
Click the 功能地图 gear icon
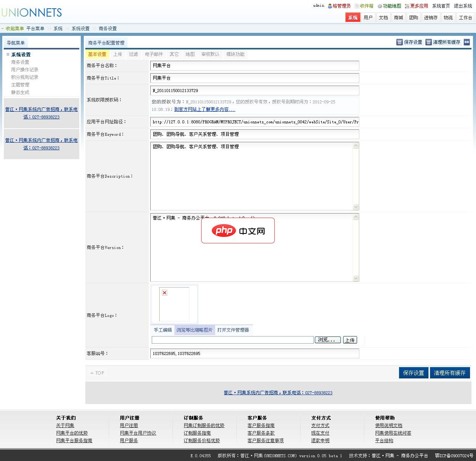click(380, 6)
